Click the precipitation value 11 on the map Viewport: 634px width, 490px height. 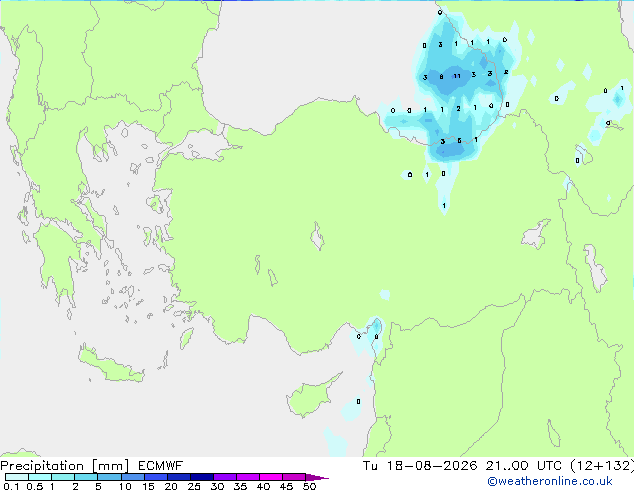pos(456,76)
